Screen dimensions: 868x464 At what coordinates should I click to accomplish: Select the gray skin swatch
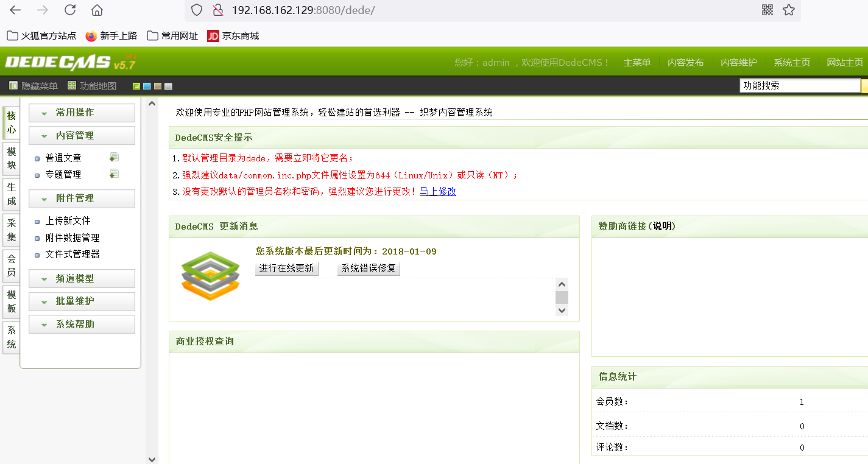tap(168, 86)
